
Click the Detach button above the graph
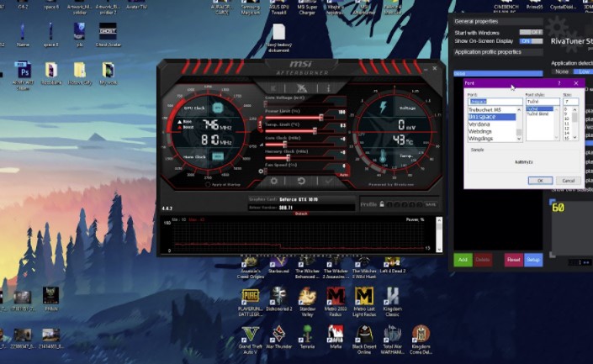(301, 214)
